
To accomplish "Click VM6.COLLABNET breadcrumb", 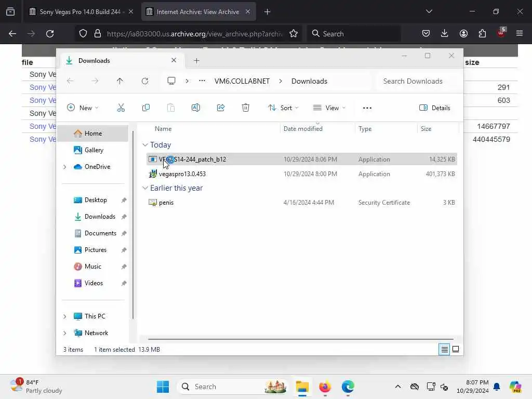I will click(242, 81).
